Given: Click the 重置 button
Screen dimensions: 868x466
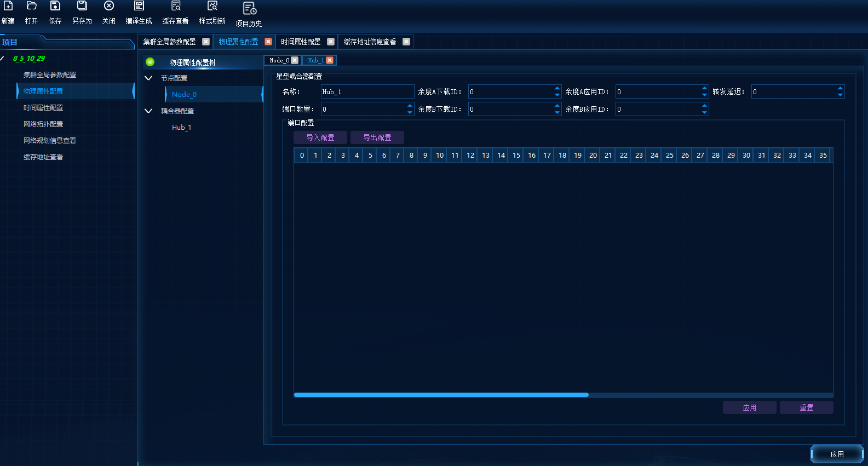Looking at the screenshot, I should point(807,407).
